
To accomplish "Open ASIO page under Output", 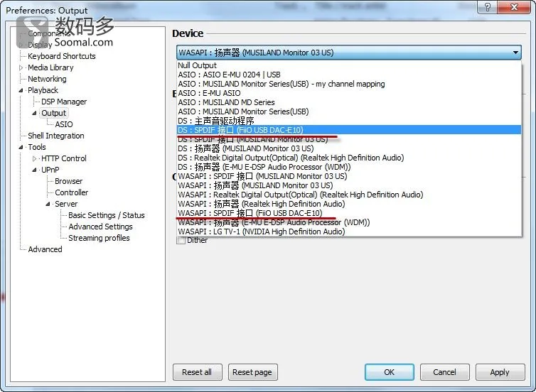I will click(64, 124).
